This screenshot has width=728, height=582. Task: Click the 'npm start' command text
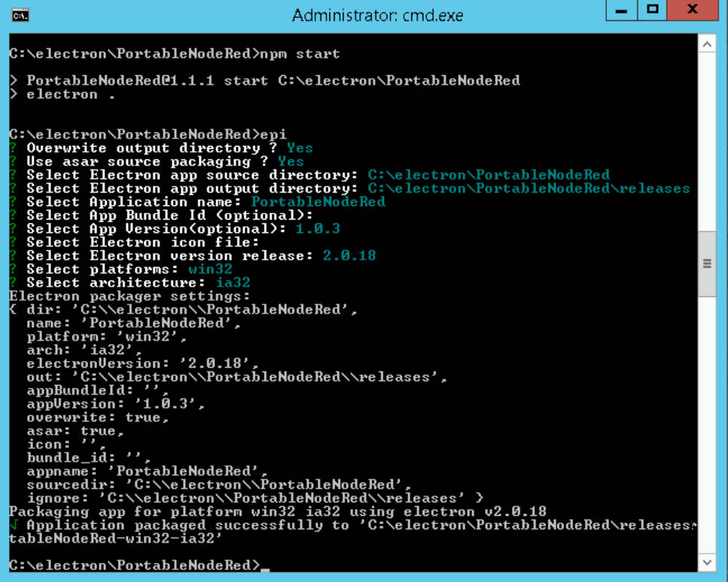tap(299, 54)
